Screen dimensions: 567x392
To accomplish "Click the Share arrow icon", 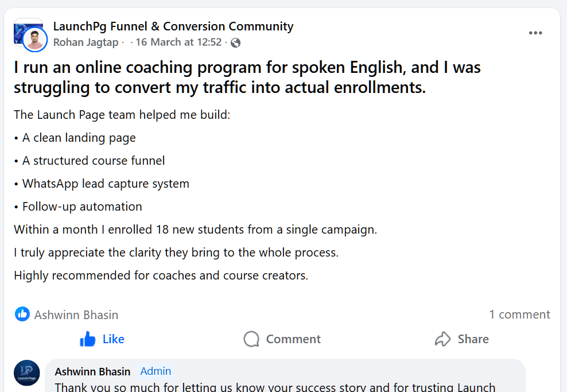I will pos(442,339).
